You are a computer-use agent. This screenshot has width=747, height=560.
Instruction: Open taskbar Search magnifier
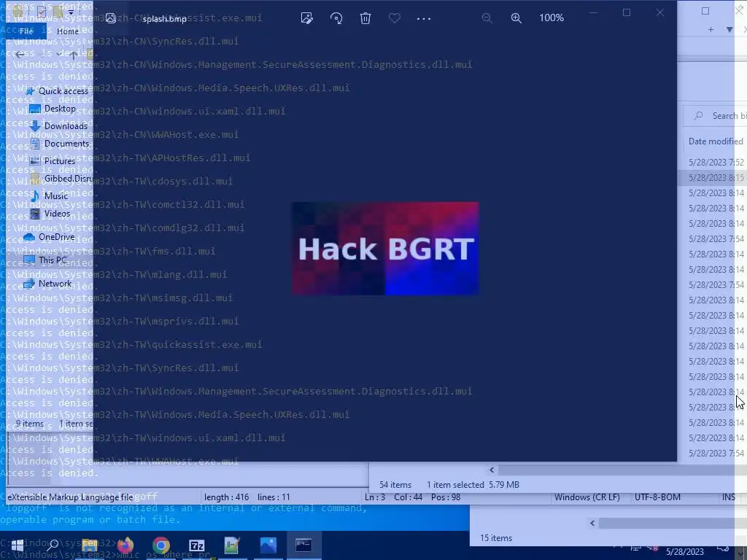pyautogui.click(x=53, y=545)
